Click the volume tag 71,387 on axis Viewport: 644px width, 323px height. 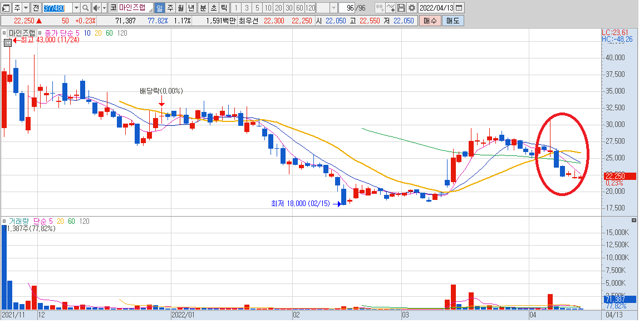point(620,300)
